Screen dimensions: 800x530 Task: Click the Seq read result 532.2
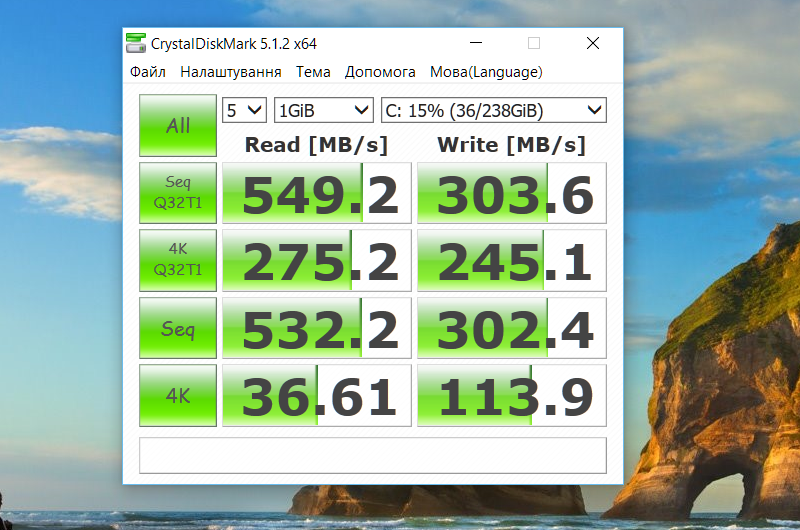[x=317, y=328]
